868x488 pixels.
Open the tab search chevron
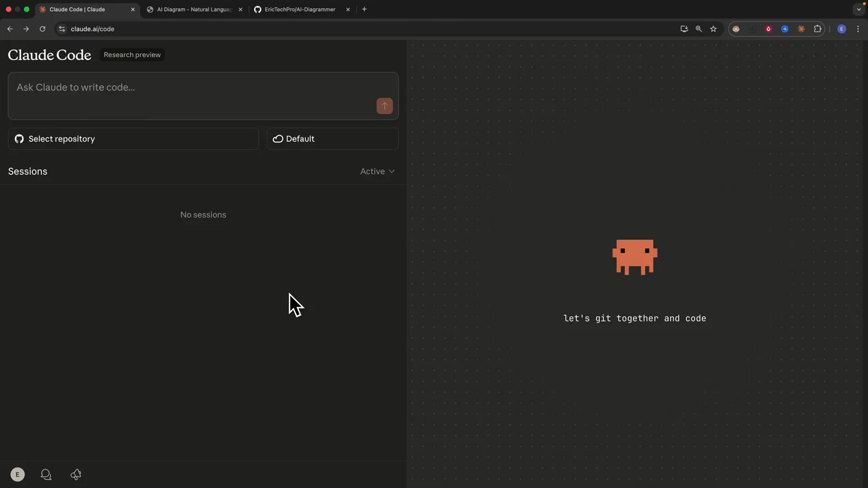tap(859, 9)
